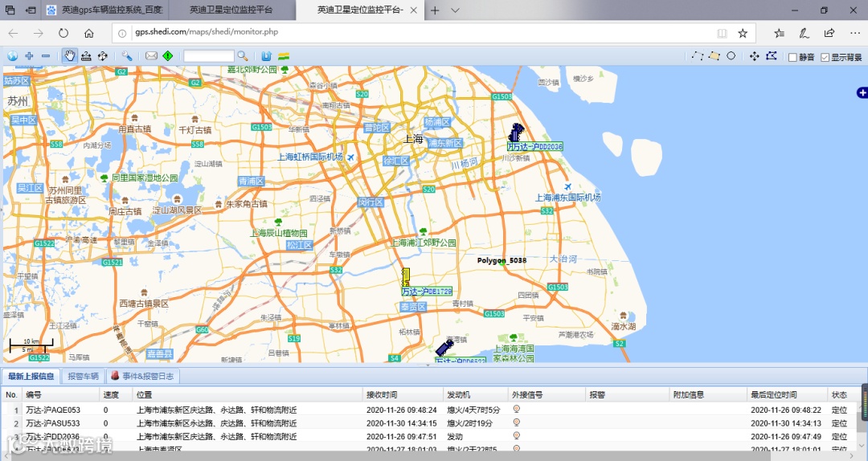868x461 pixels.
Task: Enable the 静音 mute checkbox
Action: tap(792, 58)
